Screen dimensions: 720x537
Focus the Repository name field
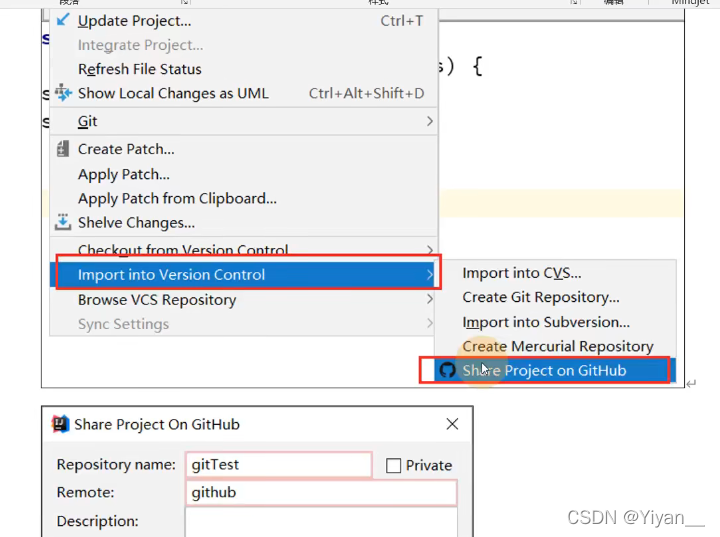279,465
